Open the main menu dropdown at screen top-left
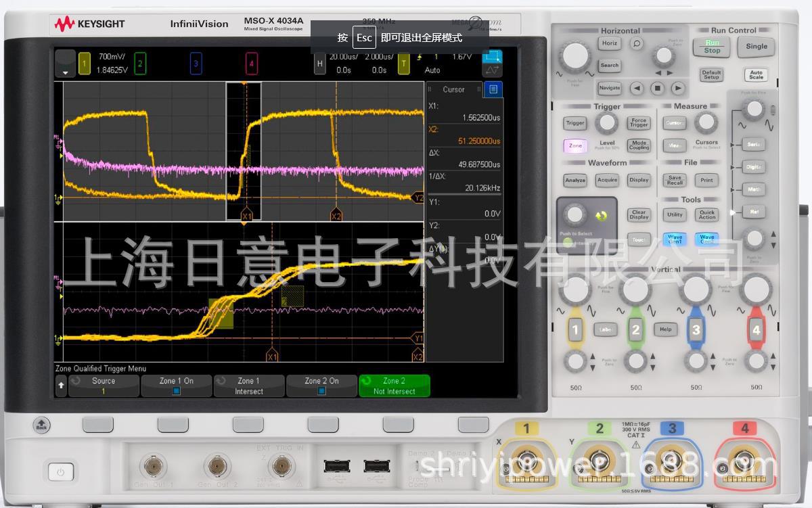The width and height of the screenshot is (812, 508). click(x=65, y=64)
